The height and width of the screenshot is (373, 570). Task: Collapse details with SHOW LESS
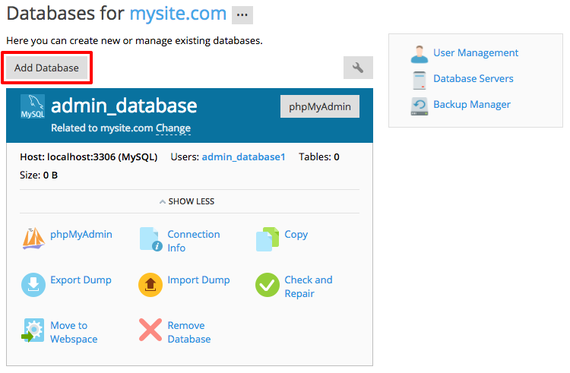pyautogui.click(x=187, y=201)
